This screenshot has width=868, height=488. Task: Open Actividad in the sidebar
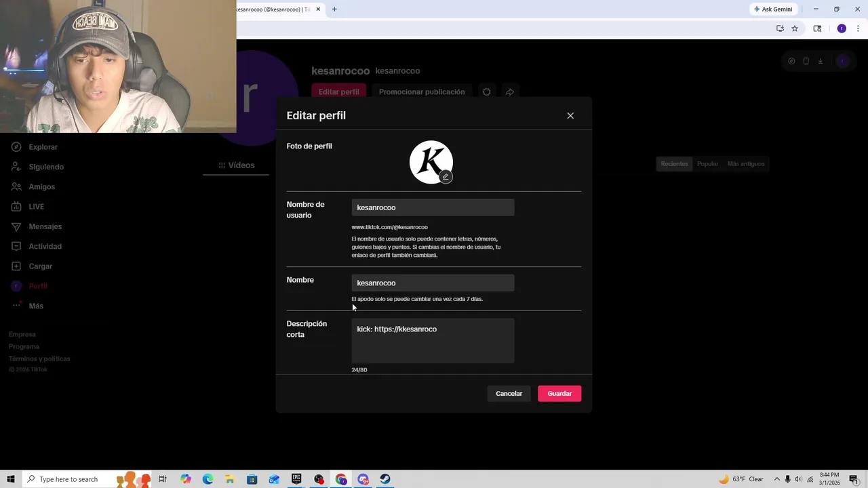(x=45, y=246)
